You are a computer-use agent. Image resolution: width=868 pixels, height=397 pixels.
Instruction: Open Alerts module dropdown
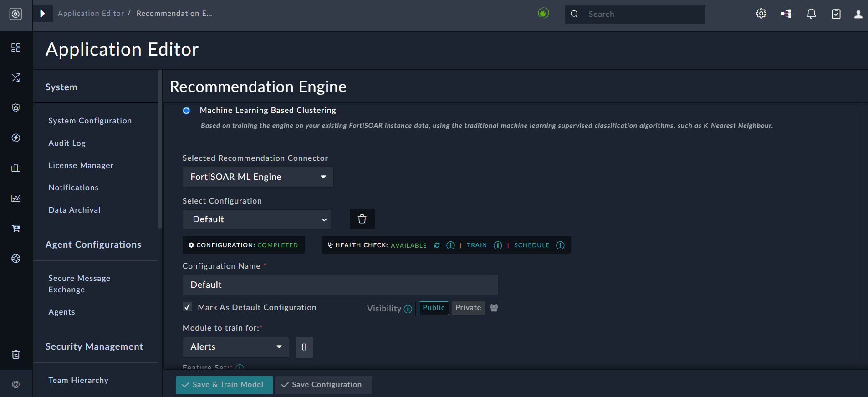click(236, 347)
